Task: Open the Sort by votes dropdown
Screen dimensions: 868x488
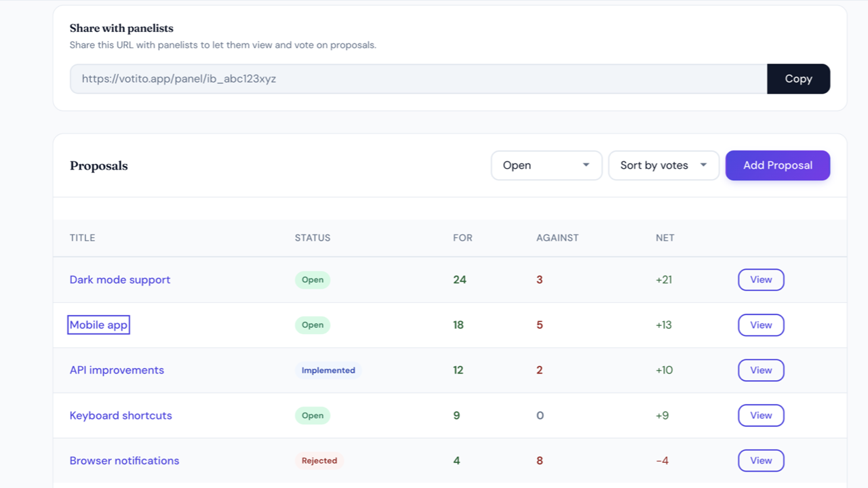Action: click(x=664, y=165)
